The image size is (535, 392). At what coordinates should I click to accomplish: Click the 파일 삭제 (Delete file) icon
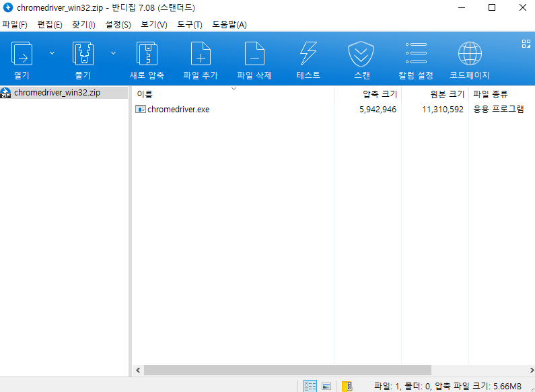point(254,54)
